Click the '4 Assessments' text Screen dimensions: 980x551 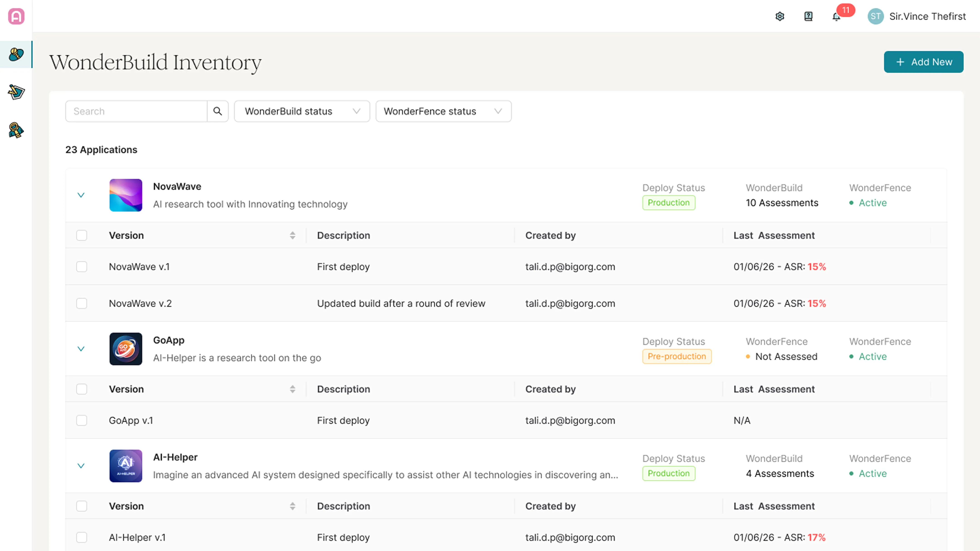pos(780,473)
